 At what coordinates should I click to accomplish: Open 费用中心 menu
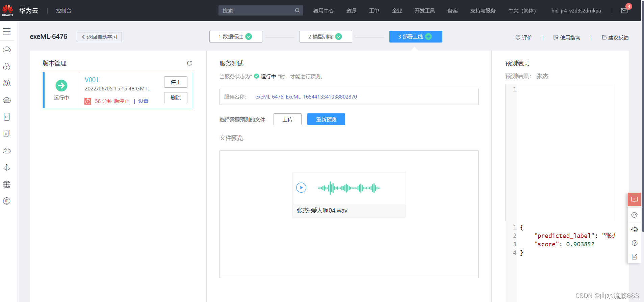(x=323, y=10)
